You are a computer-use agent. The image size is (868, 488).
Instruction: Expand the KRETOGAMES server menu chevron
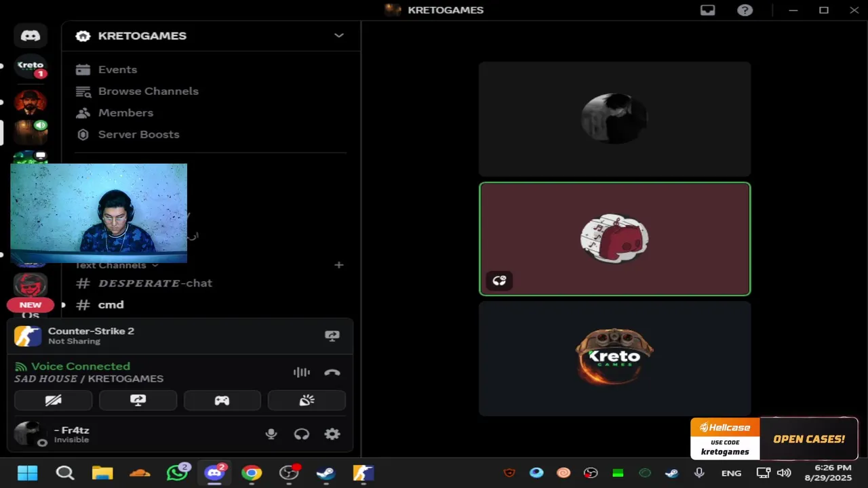tap(339, 35)
